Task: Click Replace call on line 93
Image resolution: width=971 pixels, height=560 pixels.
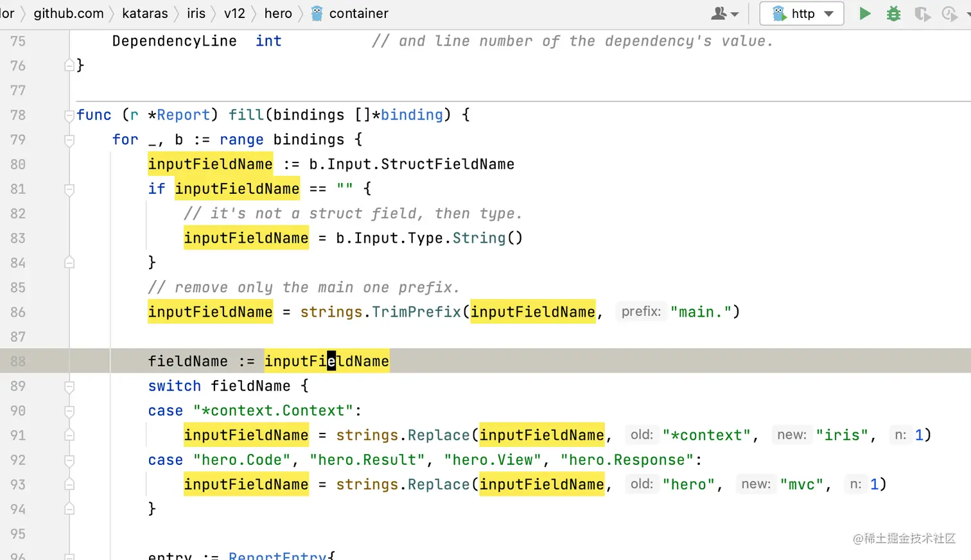Action: pos(439,485)
